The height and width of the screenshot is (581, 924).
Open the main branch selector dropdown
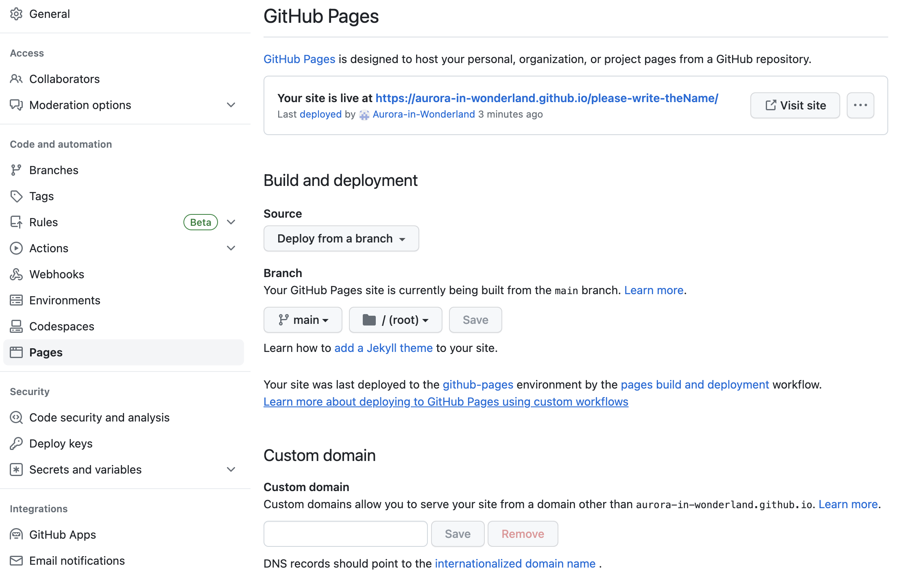tap(303, 320)
